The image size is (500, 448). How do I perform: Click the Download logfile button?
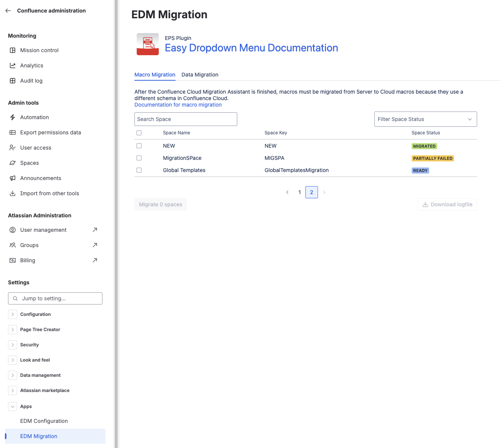click(x=447, y=204)
